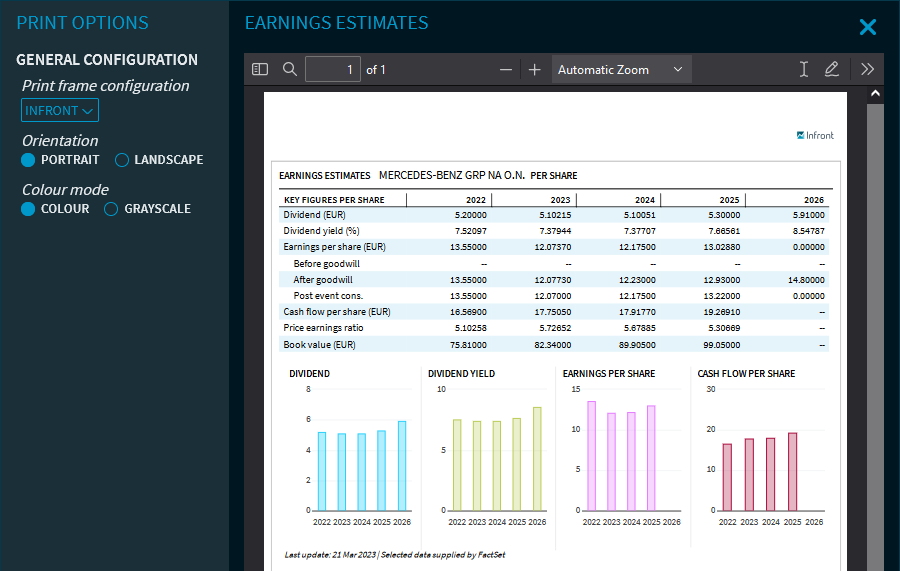Select Portrait orientation
Image resolution: width=900 pixels, height=571 pixels.
pos(29,160)
